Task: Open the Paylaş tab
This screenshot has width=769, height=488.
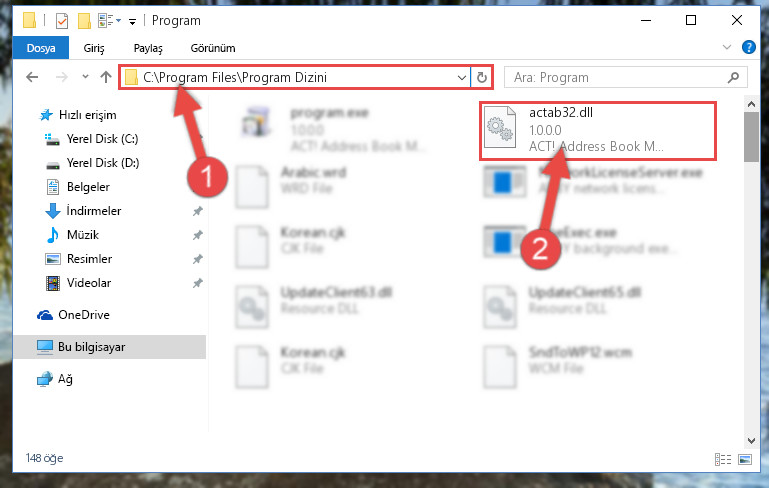Action: (148, 48)
